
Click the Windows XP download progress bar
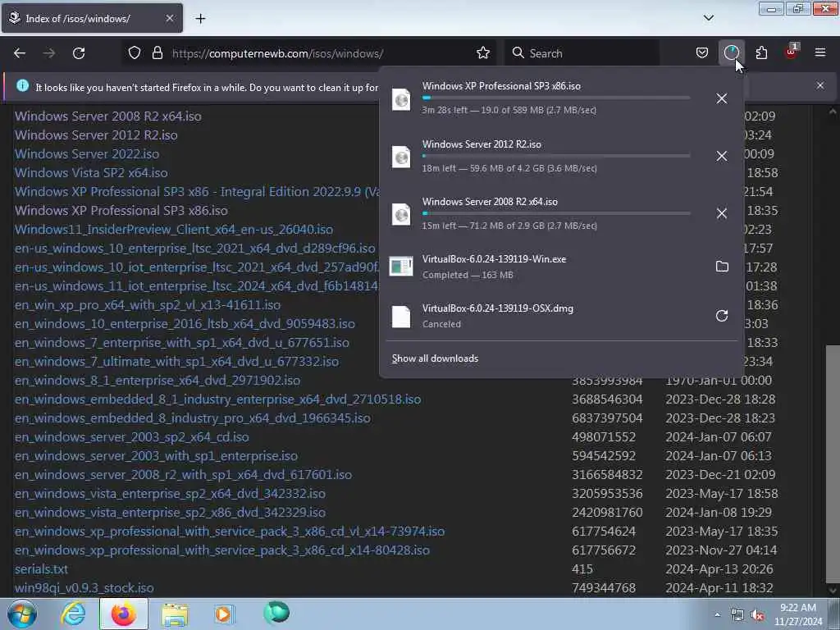[556, 98]
